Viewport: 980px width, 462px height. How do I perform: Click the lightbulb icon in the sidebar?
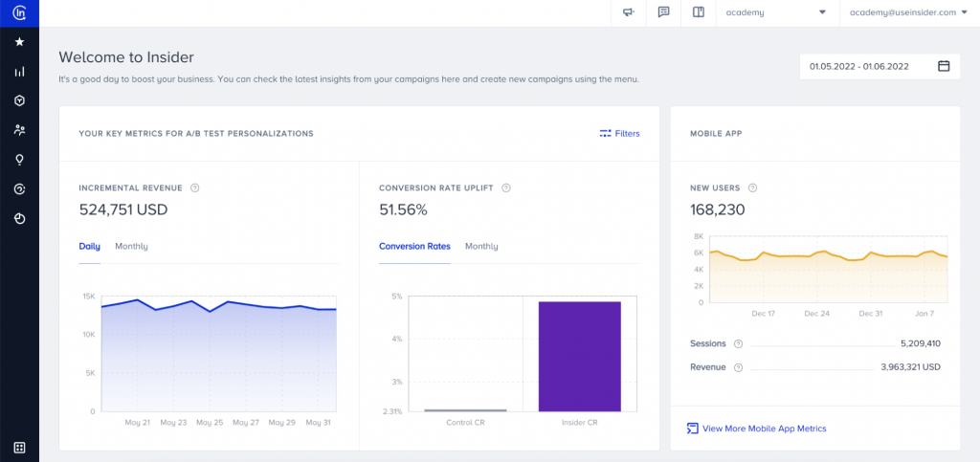19,160
